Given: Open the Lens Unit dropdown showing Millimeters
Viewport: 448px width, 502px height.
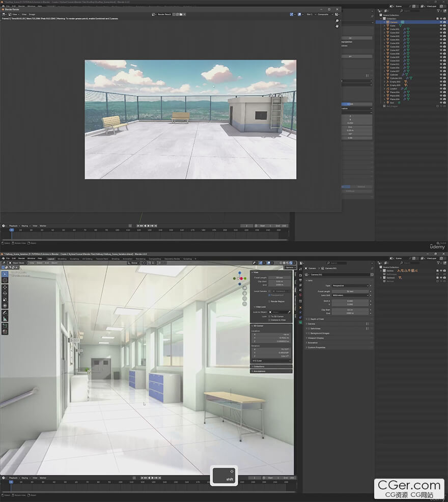Looking at the screenshot, I should [350, 295].
